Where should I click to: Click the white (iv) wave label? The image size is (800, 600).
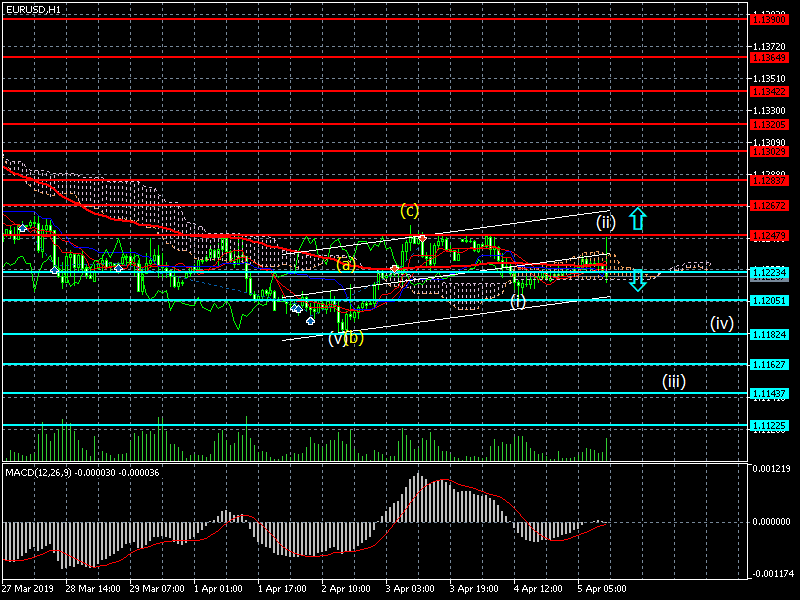[722, 323]
